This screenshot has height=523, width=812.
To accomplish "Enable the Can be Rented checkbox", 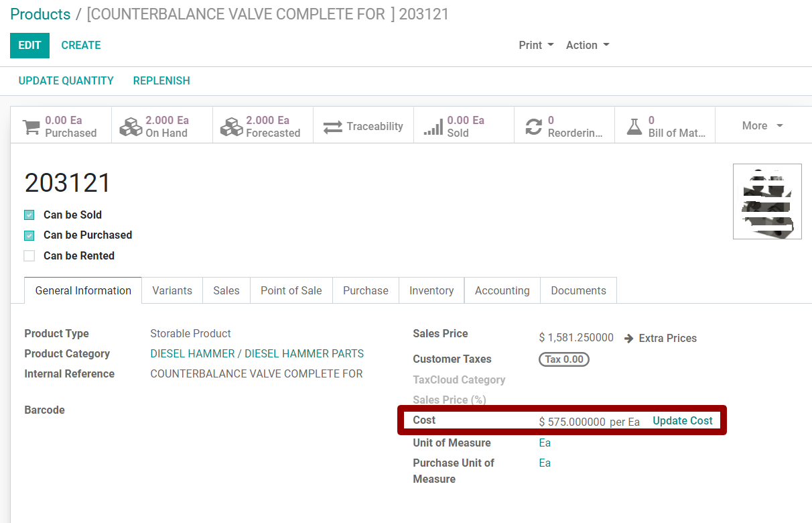I will click(29, 256).
